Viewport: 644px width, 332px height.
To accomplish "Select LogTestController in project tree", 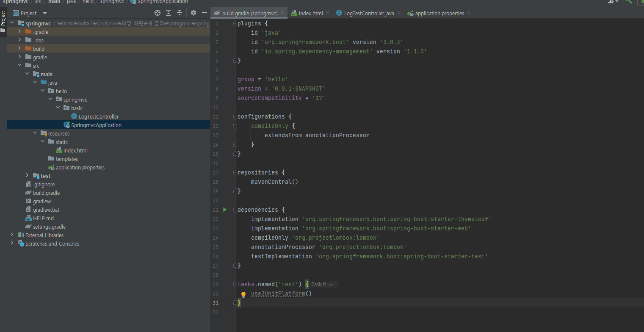I will [99, 116].
